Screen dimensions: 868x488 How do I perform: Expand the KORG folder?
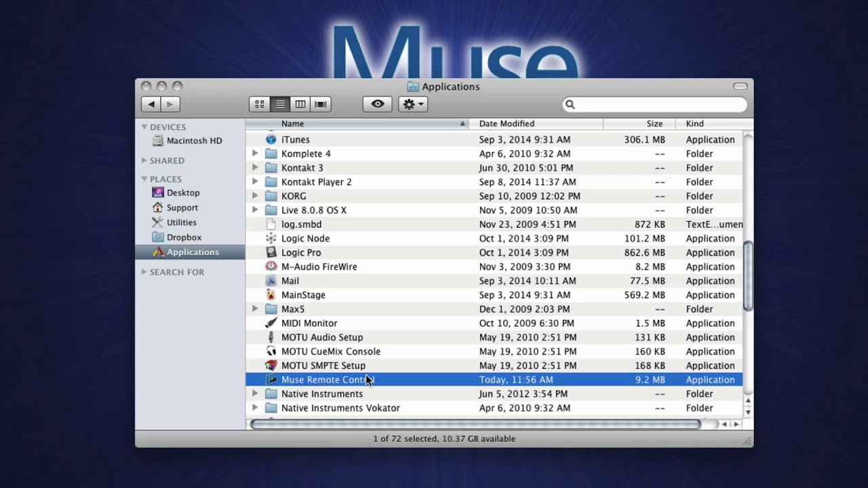[x=255, y=196]
